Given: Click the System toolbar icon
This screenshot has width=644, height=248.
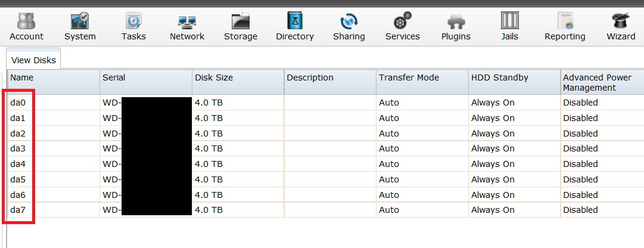Looking at the screenshot, I should [x=80, y=22].
